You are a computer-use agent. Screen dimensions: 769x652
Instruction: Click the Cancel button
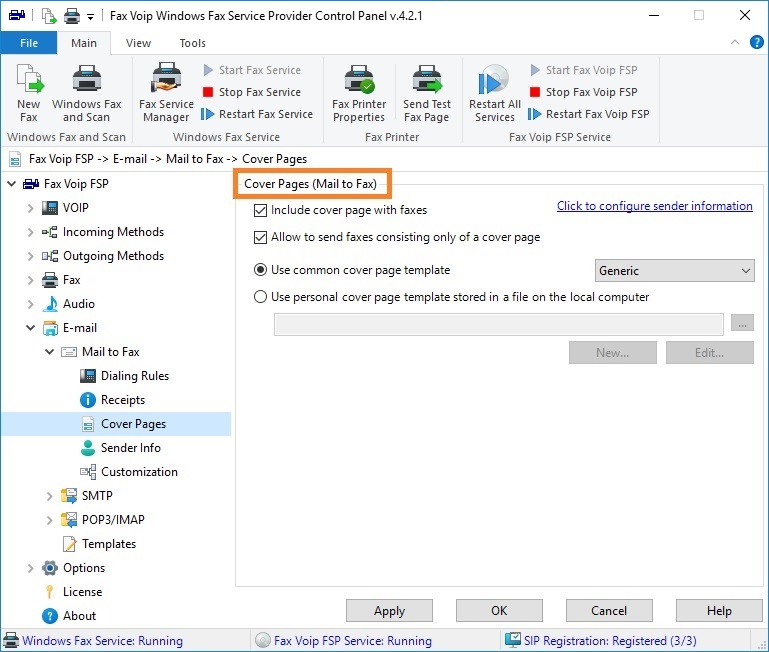(609, 611)
